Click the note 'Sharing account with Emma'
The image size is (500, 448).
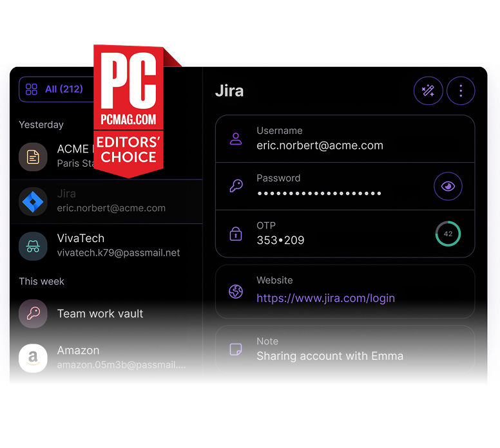(329, 356)
